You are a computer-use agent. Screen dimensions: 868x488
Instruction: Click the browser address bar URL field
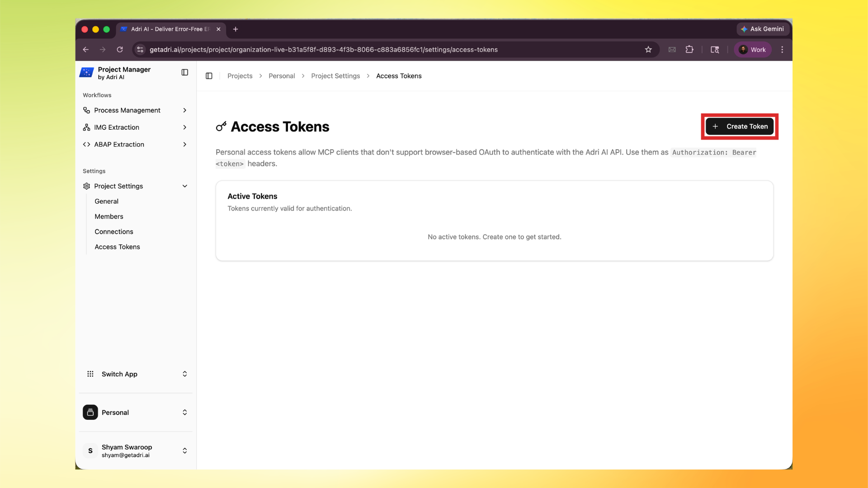324,50
